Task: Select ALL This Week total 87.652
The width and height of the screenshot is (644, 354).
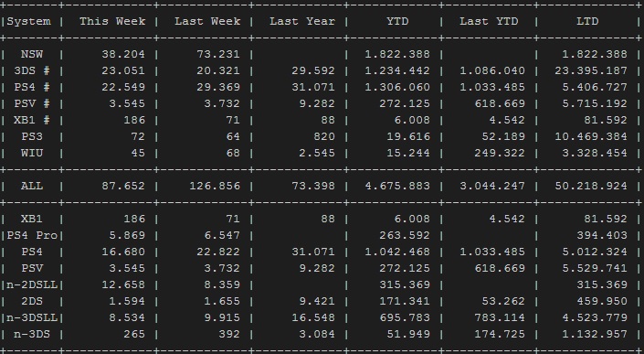Action: (x=123, y=186)
